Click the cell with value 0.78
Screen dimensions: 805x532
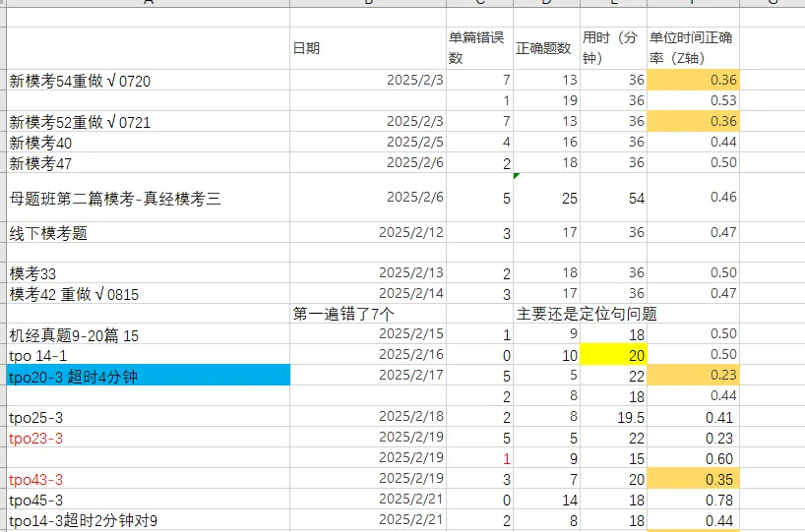pos(693,500)
